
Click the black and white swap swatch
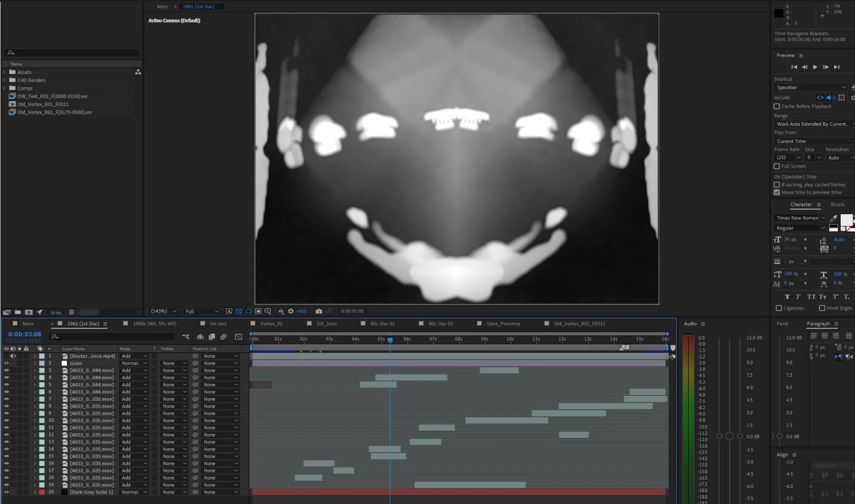pos(834,228)
